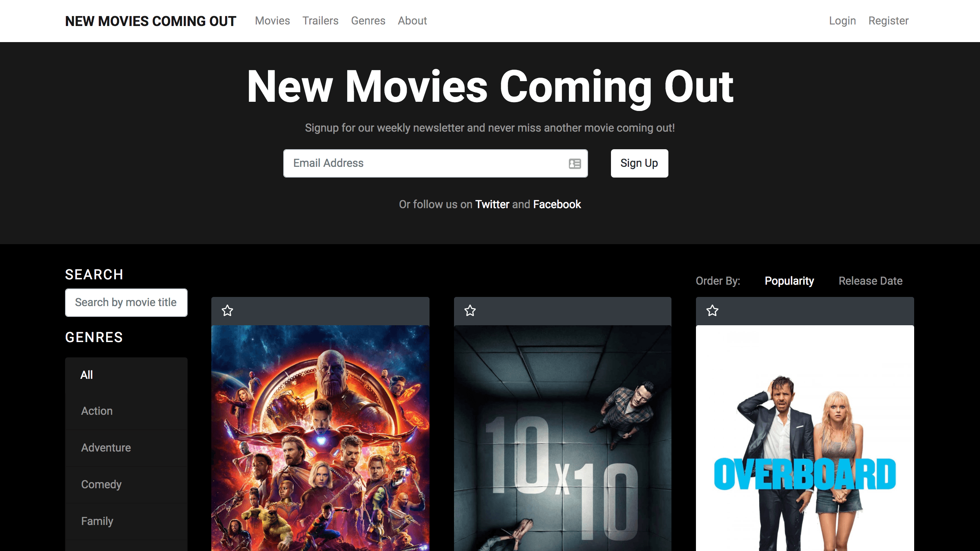Open the Register page
This screenshot has width=980, height=551.
888,21
